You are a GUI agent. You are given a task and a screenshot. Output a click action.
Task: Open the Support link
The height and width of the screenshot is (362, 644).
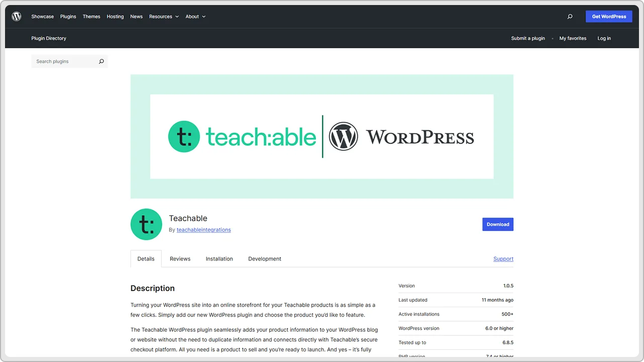pyautogui.click(x=503, y=259)
